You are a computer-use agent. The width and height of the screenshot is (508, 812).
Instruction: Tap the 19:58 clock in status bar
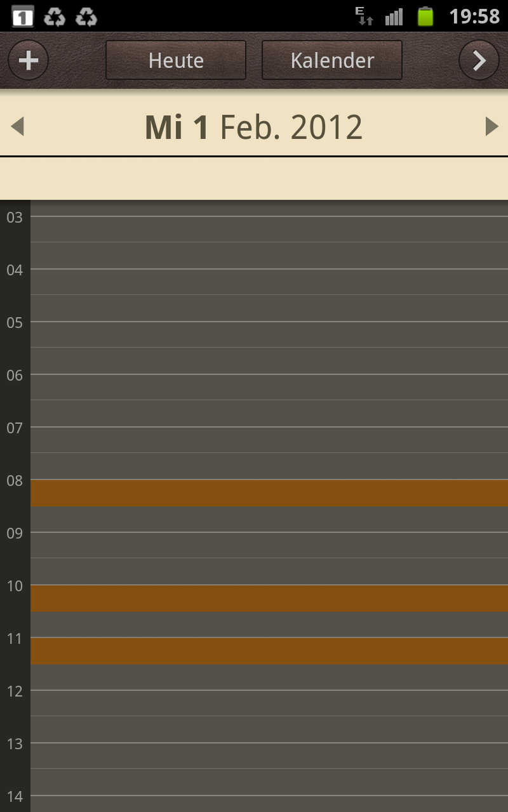[x=474, y=16]
